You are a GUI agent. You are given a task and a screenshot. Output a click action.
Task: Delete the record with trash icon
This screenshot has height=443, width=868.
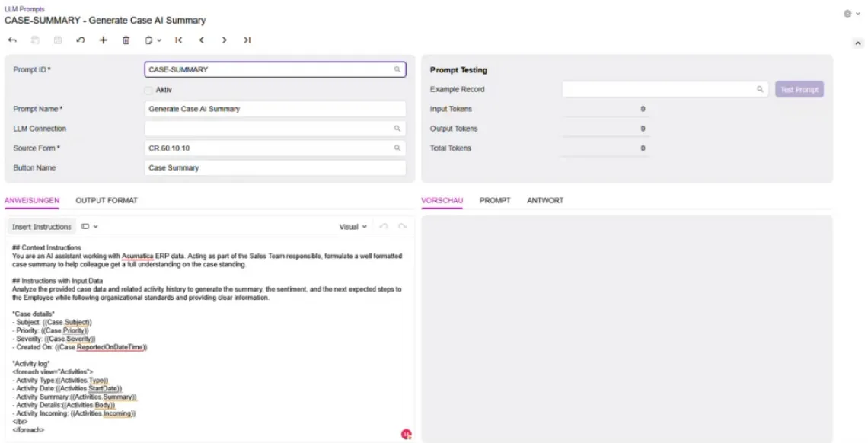pos(126,40)
